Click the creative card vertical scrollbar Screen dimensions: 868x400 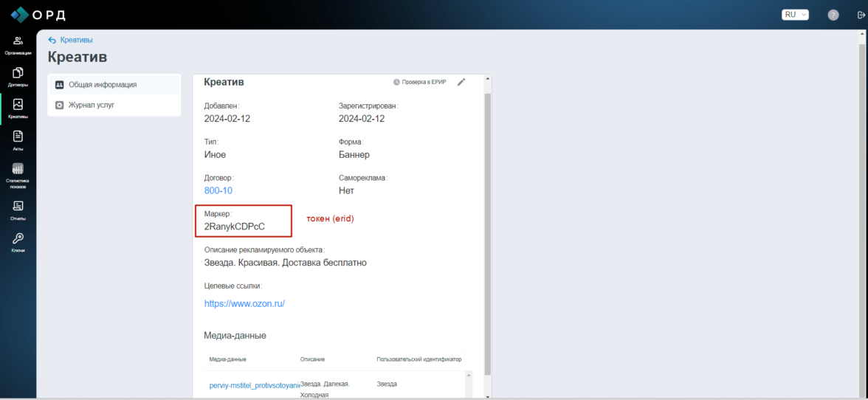pyautogui.click(x=487, y=232)
